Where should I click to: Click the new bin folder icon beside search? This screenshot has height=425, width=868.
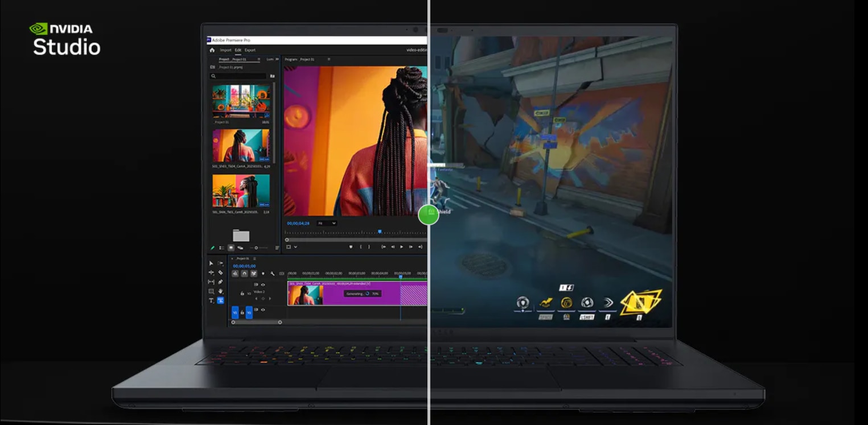pyautogui.click(x=272, y=76)
